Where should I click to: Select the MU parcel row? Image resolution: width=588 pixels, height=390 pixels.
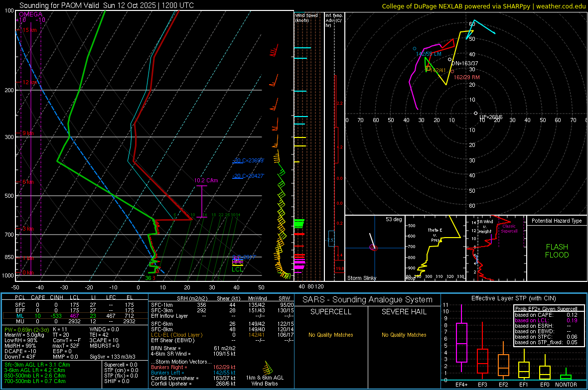point(74,321)
